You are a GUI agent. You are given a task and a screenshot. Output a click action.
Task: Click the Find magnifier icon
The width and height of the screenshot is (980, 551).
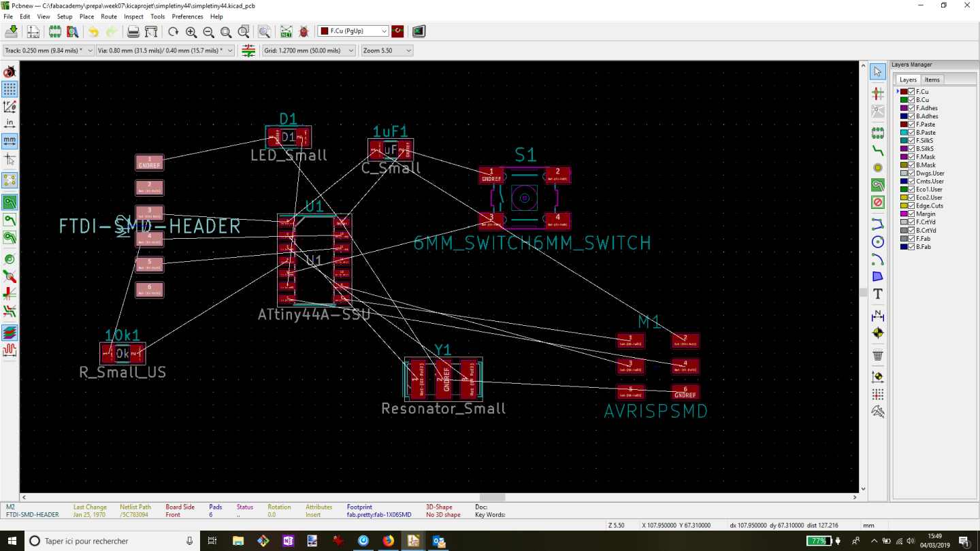click(264, 31)
